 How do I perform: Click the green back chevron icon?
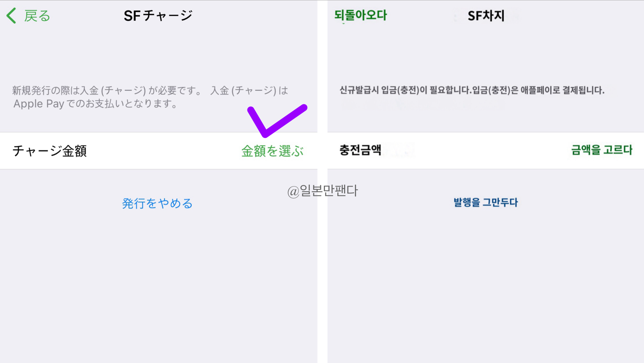coord(11,15)
